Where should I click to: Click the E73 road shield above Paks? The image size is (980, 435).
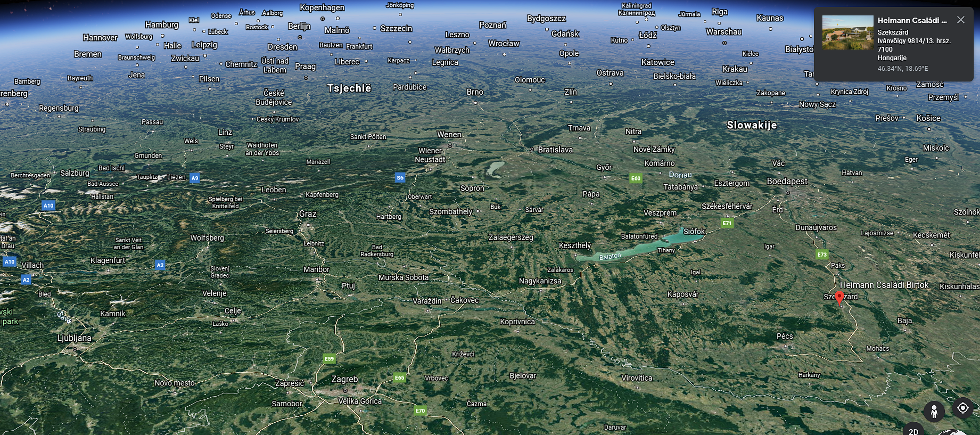pyautogui.click(x=822, y=255)
